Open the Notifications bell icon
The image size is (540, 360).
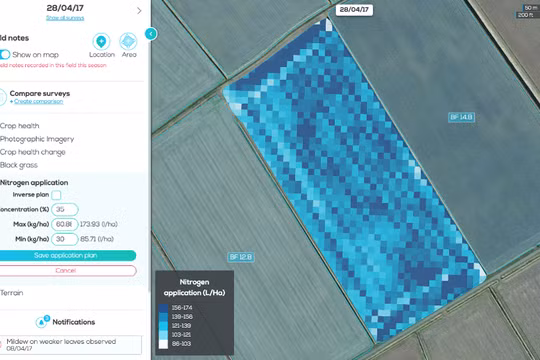(42, 322)
